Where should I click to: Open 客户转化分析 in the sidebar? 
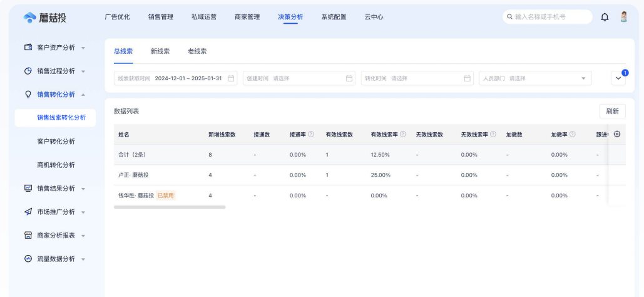[x=56, y=142]
